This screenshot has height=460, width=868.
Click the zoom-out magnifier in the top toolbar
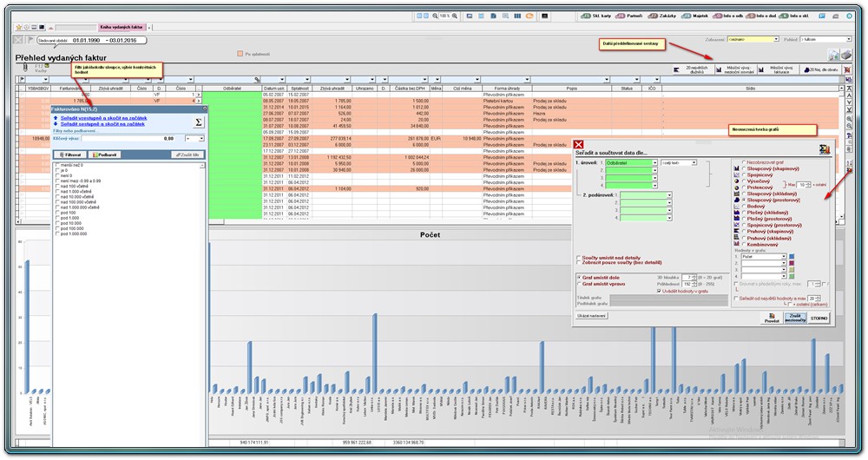click(435, 16)
